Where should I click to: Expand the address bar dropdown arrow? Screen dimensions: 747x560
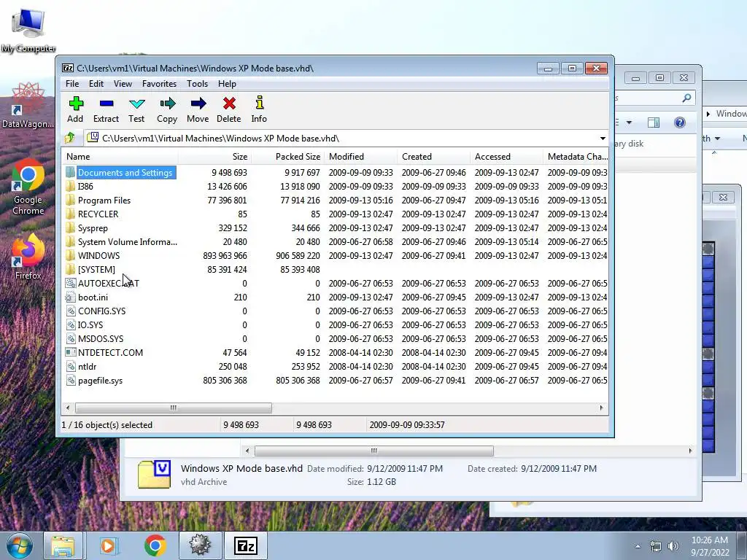click(x=603, y=139)
